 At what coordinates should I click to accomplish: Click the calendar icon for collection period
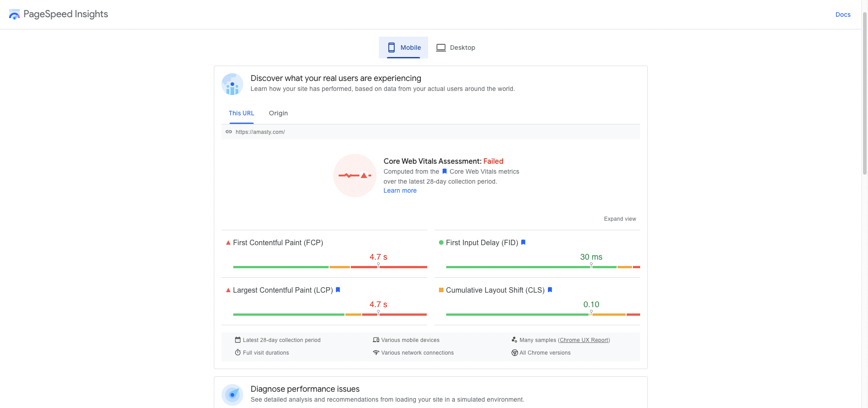[238, 340]
